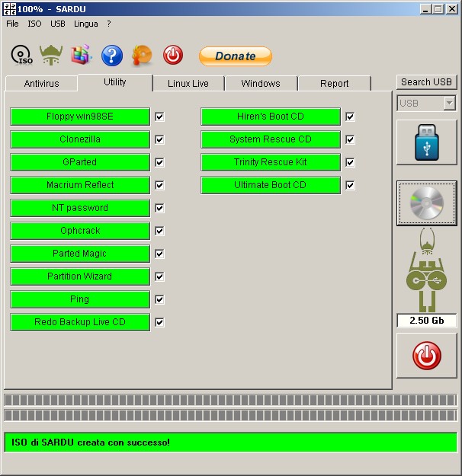Uncheck the System Rescue CD checkbox
This screenshot has height=476, width=462.
(350, 139)
